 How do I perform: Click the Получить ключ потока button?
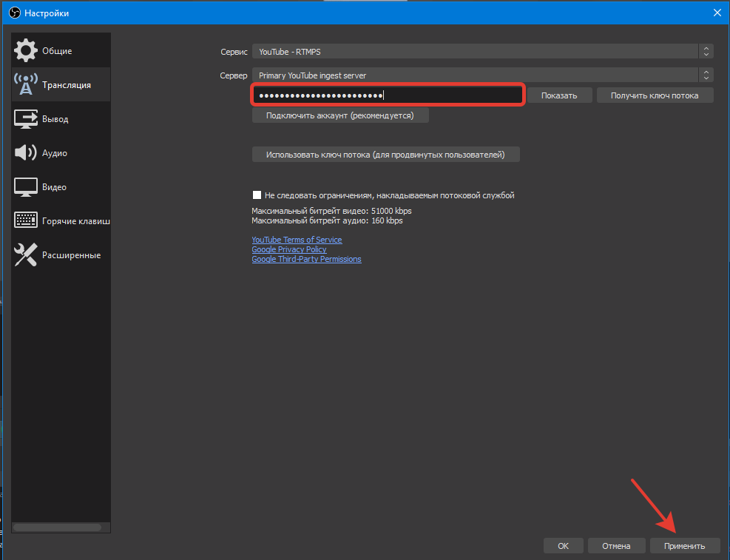click(655, 95)
